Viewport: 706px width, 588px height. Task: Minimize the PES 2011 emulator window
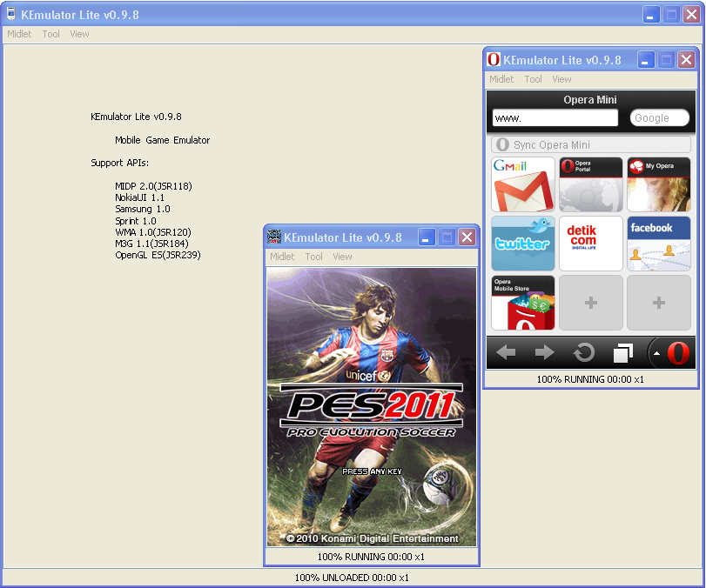pyautogui.click(x=426, y=237)
